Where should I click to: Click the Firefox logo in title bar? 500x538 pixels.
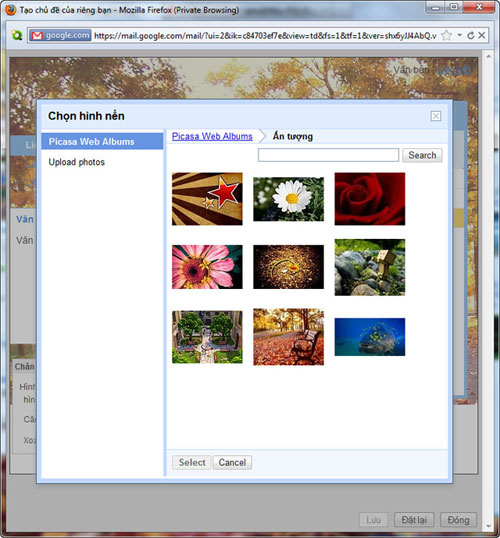click(11, 10)
